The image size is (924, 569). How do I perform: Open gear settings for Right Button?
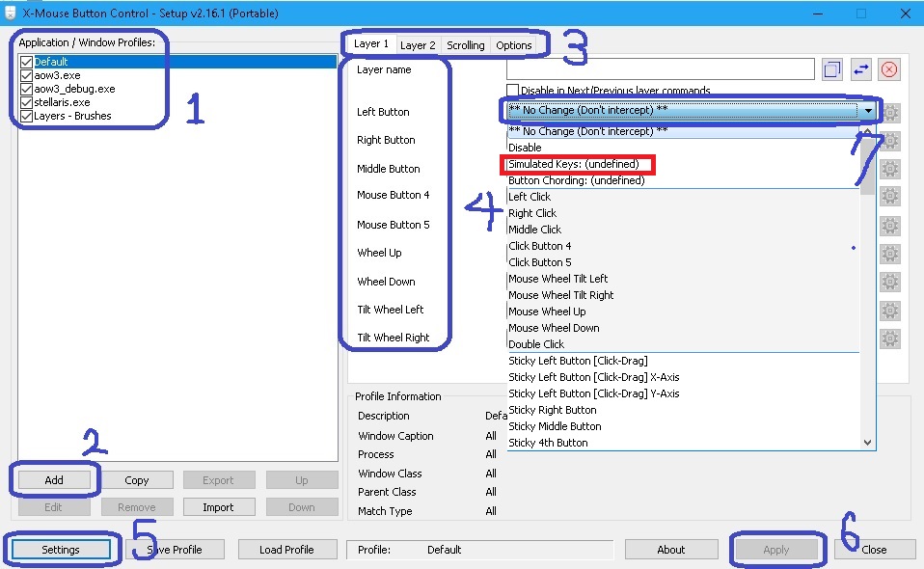pyautogui.click(x=890, y=141)
